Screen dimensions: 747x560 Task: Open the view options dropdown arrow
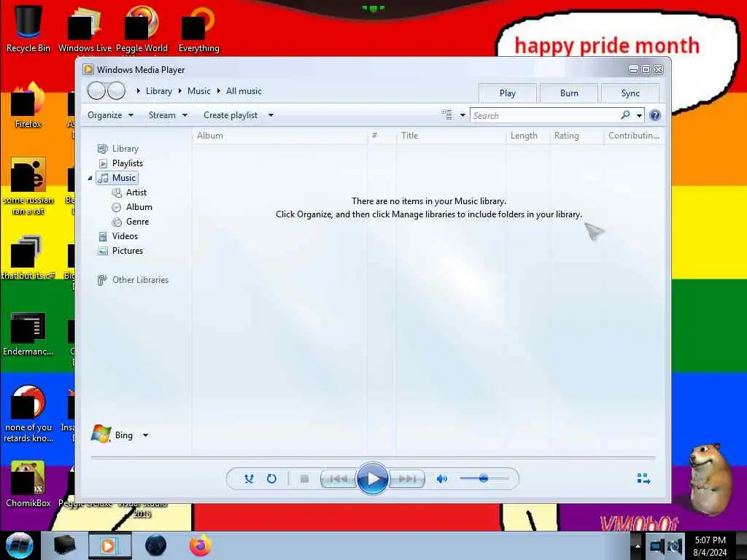tap(462, 115)
